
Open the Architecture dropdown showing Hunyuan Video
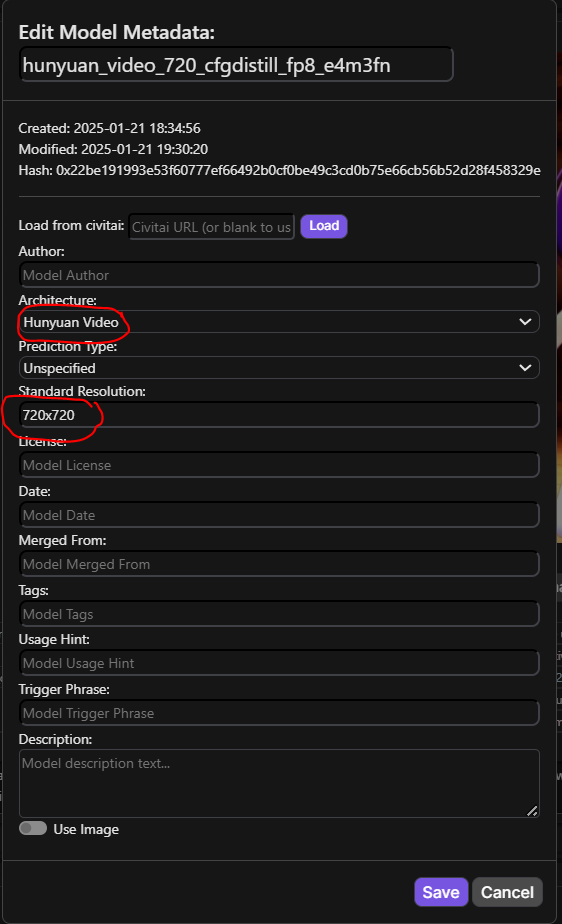tap(279, 322)
